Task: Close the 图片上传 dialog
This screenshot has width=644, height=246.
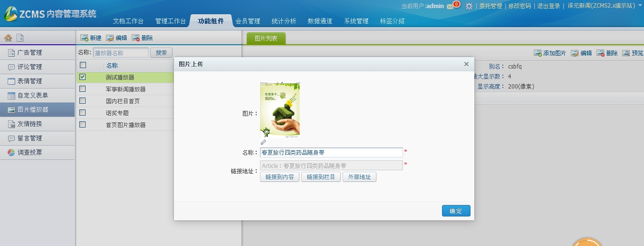Action: [x=466, y=64]
